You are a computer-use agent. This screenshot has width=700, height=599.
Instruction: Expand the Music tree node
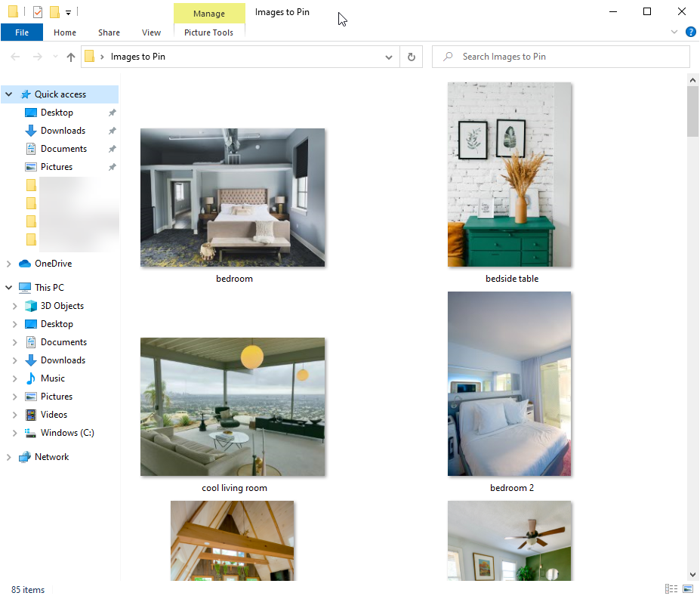[x=15, y=378]
